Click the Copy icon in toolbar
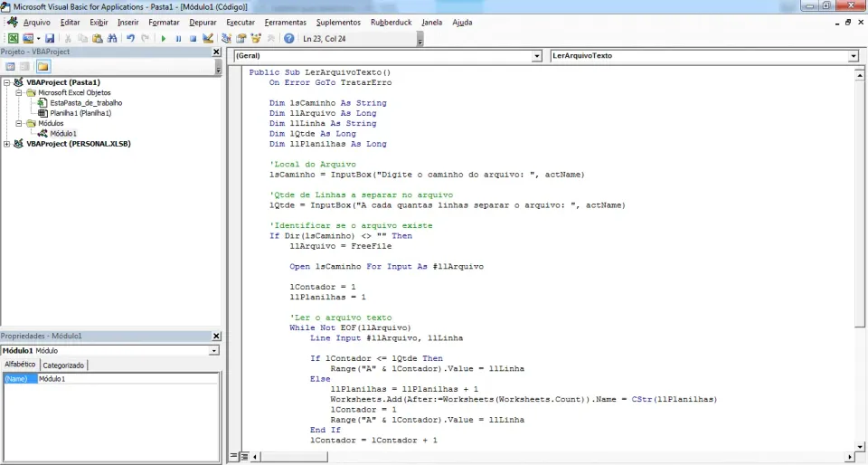This screenshot has width=868, height=465. [x=82, y=38]
